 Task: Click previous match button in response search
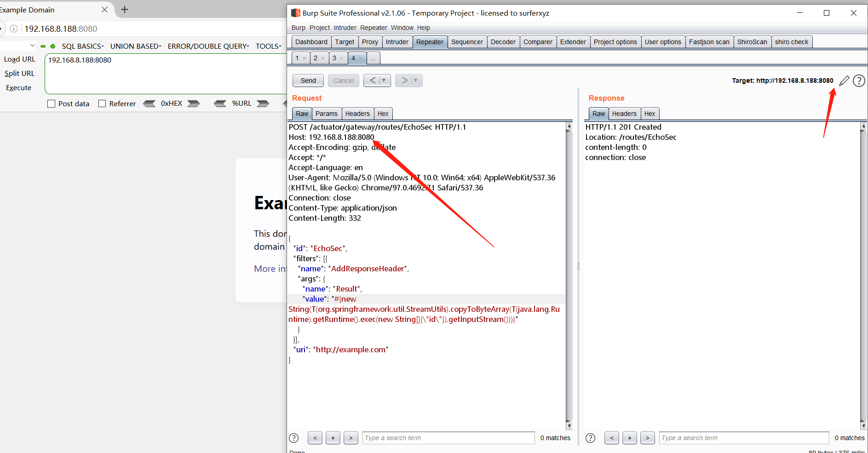pyautogui.click(x=612, y=438)
